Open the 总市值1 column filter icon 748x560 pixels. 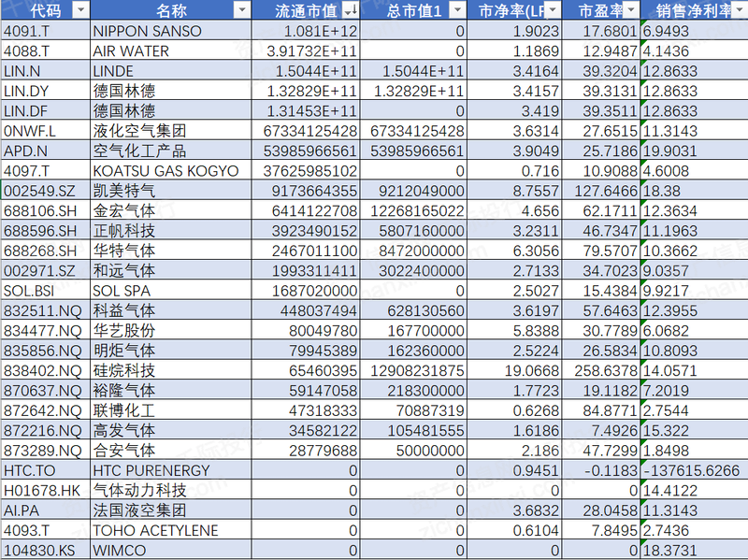pos(455,10)
